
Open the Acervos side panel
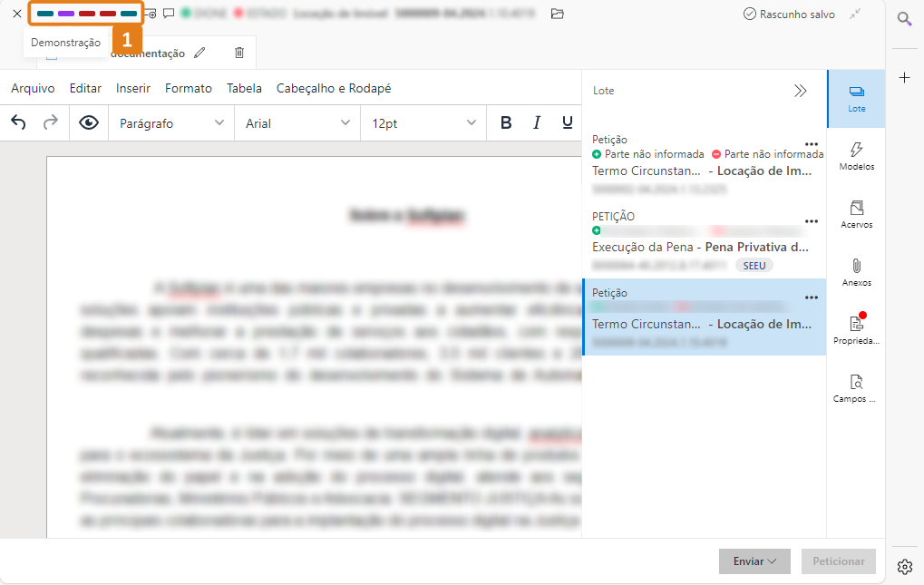pyautogui.click(x=856, y=214)
